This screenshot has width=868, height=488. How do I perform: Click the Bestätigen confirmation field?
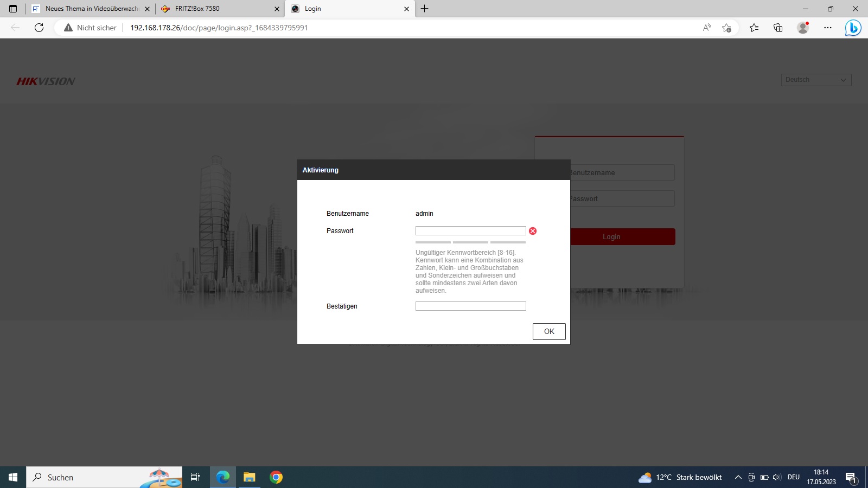[x=470, y=306]
